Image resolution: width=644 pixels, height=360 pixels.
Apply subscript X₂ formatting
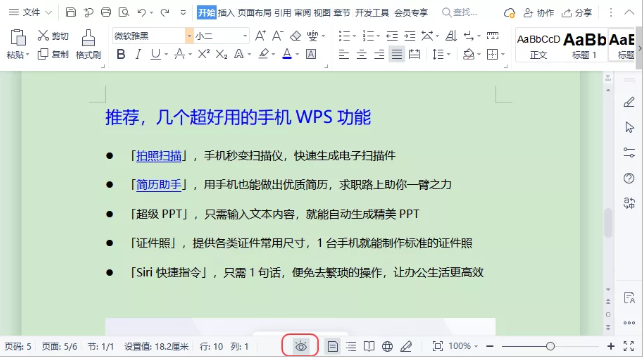click(221, 54)
